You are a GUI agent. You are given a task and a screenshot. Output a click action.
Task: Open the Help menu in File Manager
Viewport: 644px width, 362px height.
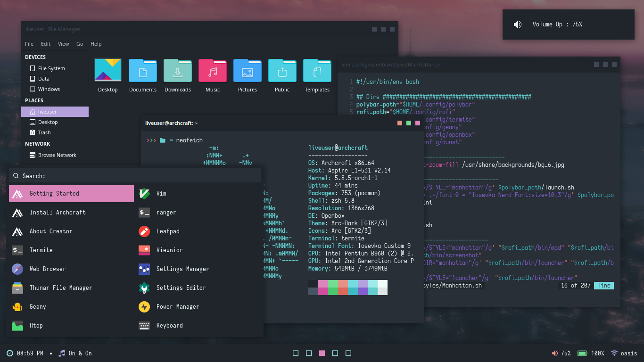[x=96, y=44]
